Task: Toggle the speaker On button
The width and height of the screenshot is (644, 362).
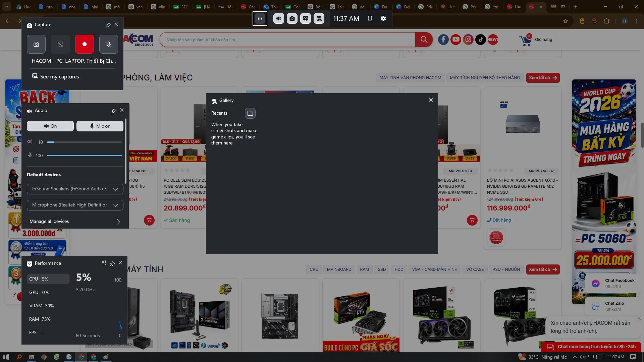Action: pos(50,126)
